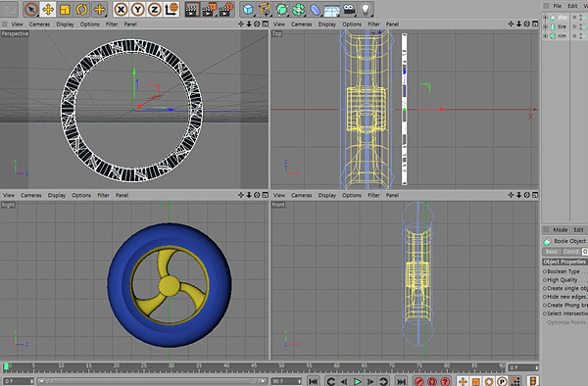
Task: Add a Cube primitive object
Action: click(x=248, y=10)
